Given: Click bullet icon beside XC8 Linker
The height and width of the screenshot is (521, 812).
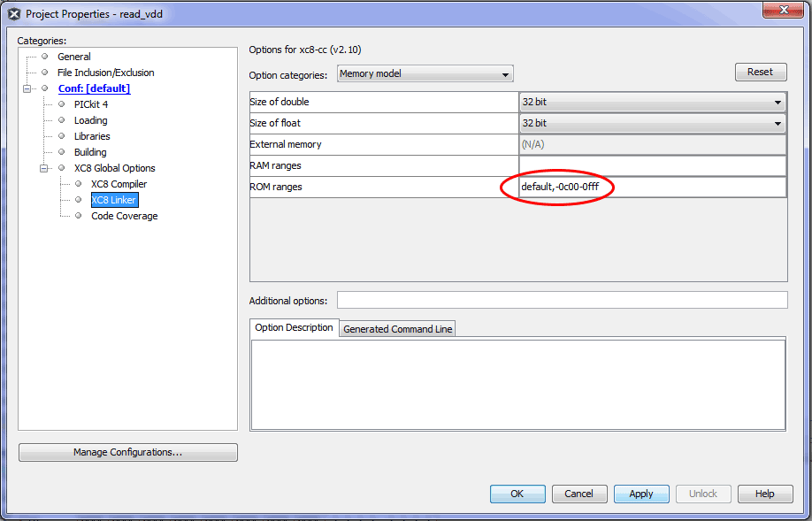Looking at the screenshot, I should (79, 200).
